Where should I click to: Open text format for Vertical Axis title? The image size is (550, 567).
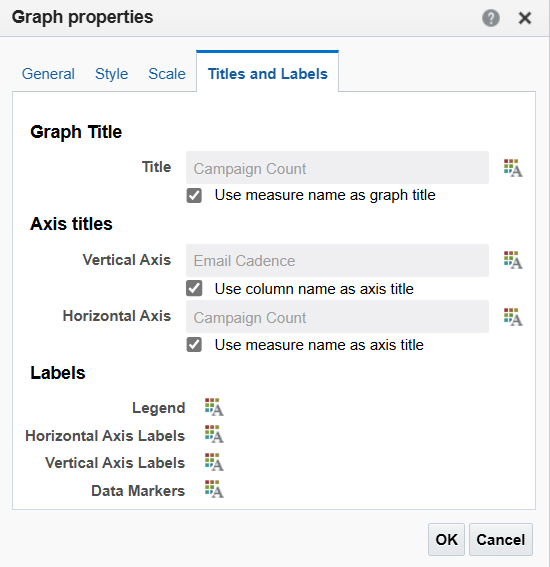click(513, 260)
